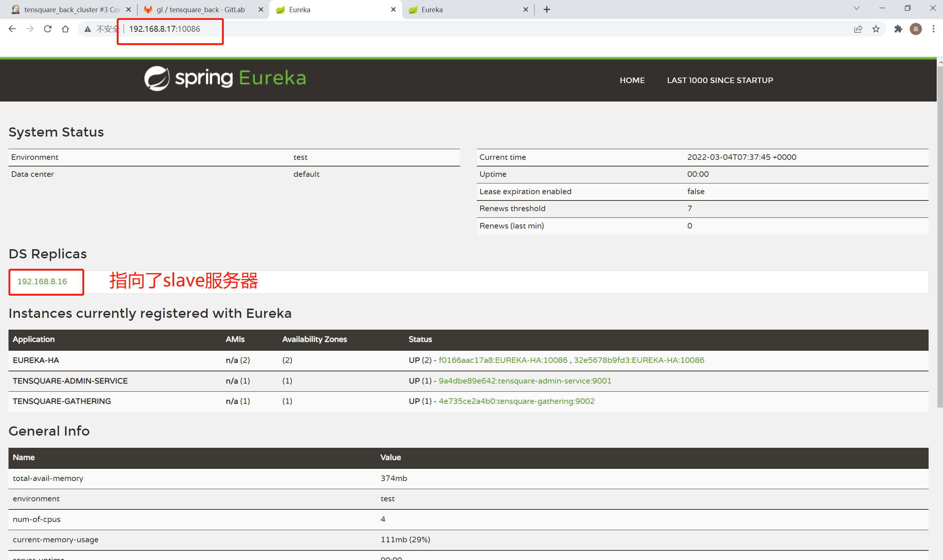Click the General Info Value column header
This screenshot has width=943, height=560.
390,457
